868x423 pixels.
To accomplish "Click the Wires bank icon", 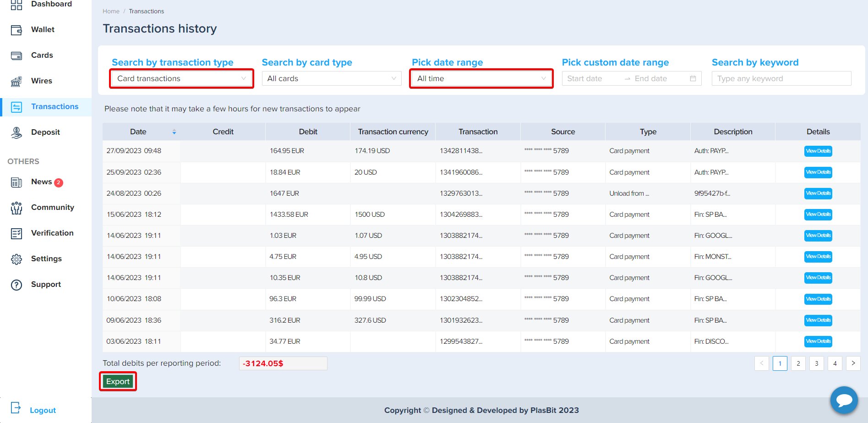I will [16, 81].
